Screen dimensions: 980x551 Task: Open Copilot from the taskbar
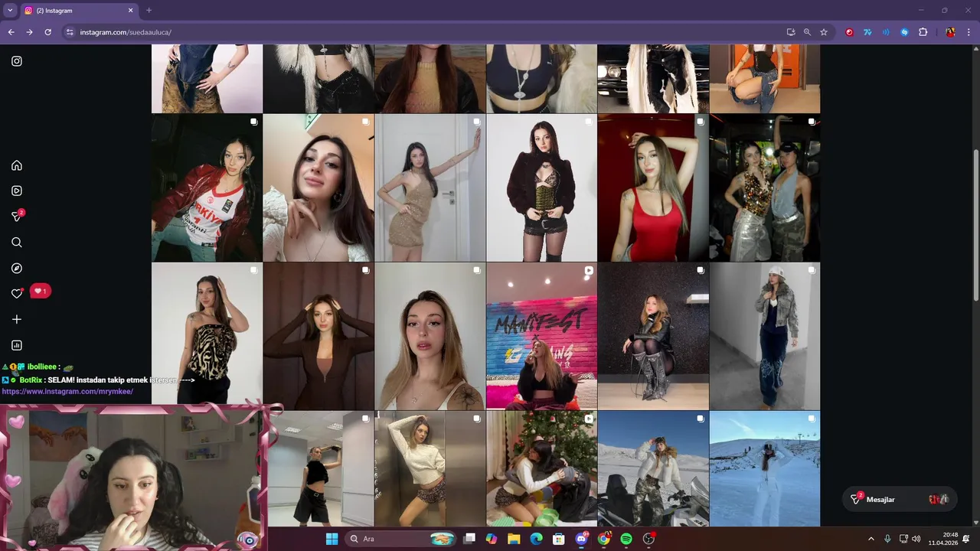[x=492, y=539]
